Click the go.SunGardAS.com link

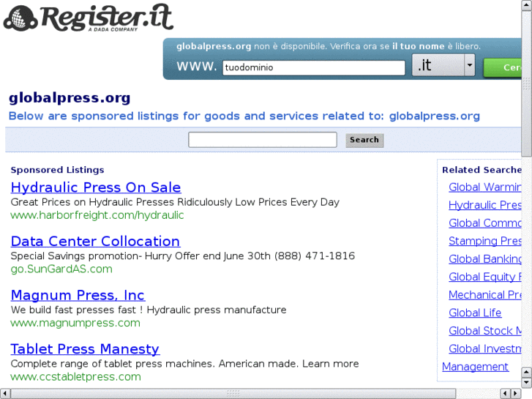[x=61, y=269]
